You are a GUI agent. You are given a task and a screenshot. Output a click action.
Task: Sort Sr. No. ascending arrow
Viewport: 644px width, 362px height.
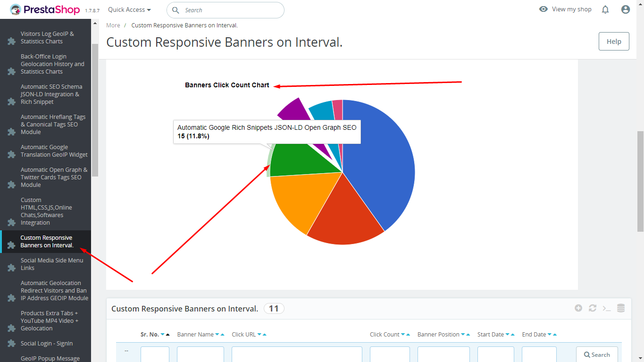(167, 335)
